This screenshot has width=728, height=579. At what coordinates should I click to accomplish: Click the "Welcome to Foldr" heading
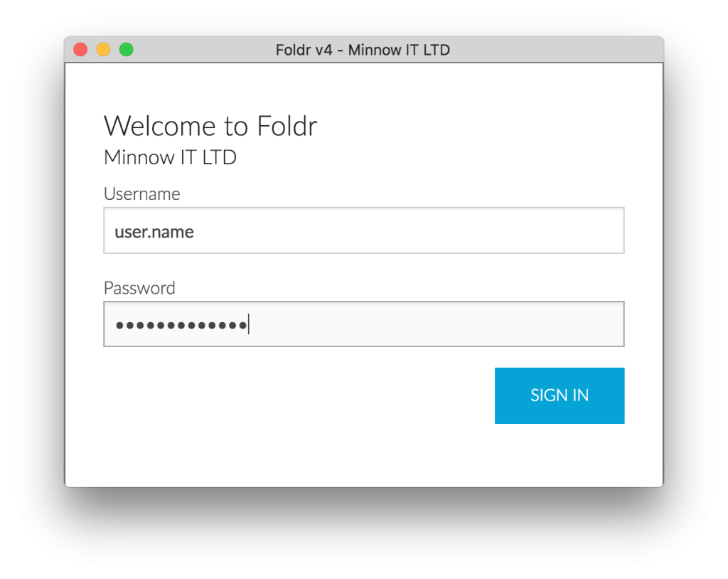tap(210, 126)
